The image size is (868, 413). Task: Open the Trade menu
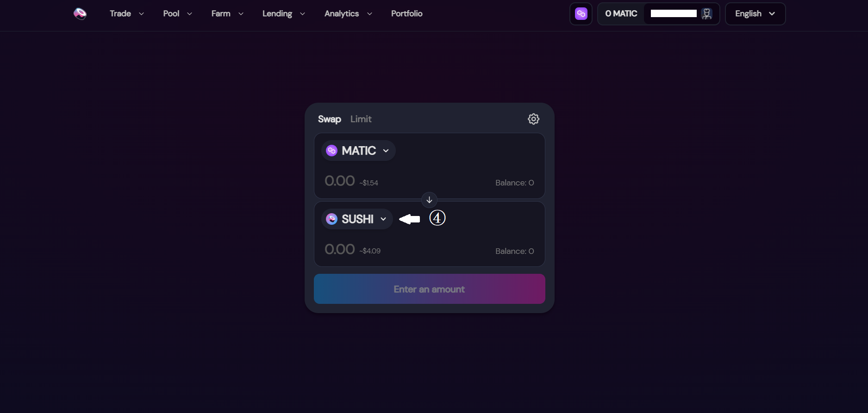click(127, 14)
